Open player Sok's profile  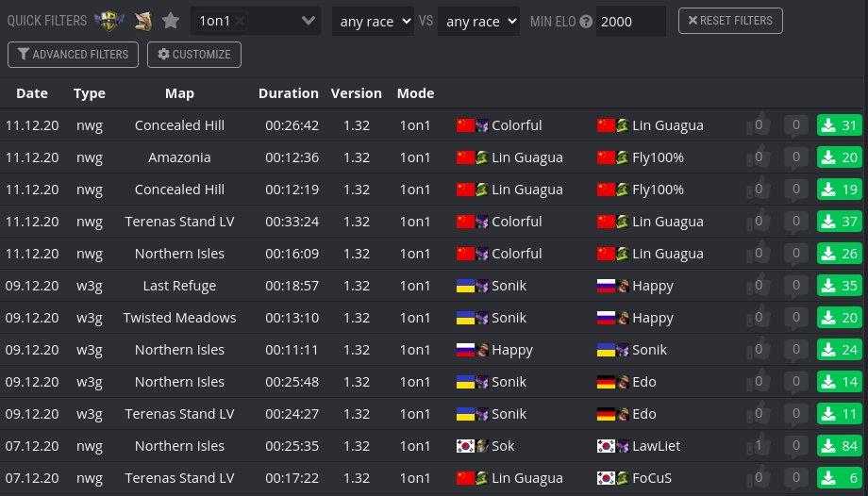pyautogui.click(x=503, y=446)
